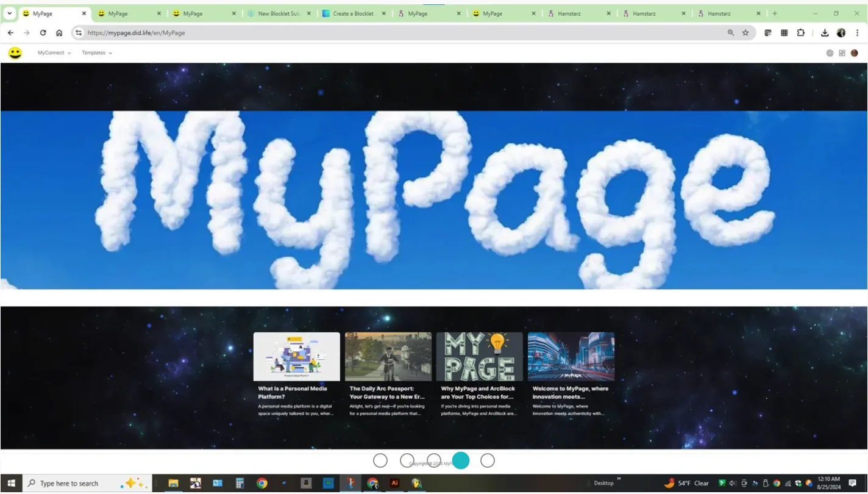Open the Chrome profile avatar

pyautogui.click(x=841, y=33)
